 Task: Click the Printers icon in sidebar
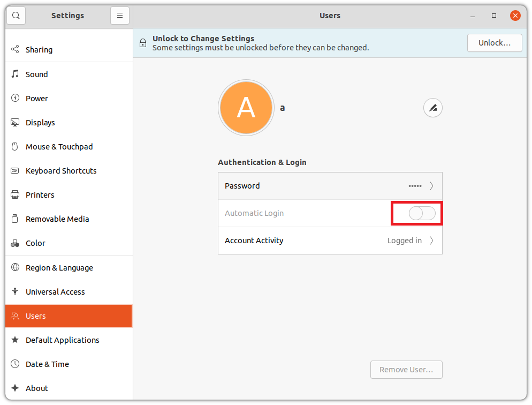tap(15, 194)
